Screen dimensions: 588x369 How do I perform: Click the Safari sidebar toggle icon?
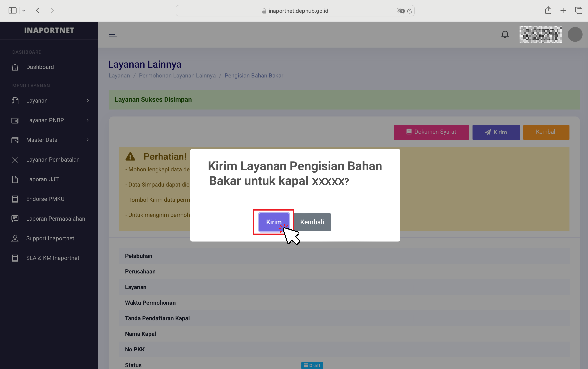coord(12,11)
